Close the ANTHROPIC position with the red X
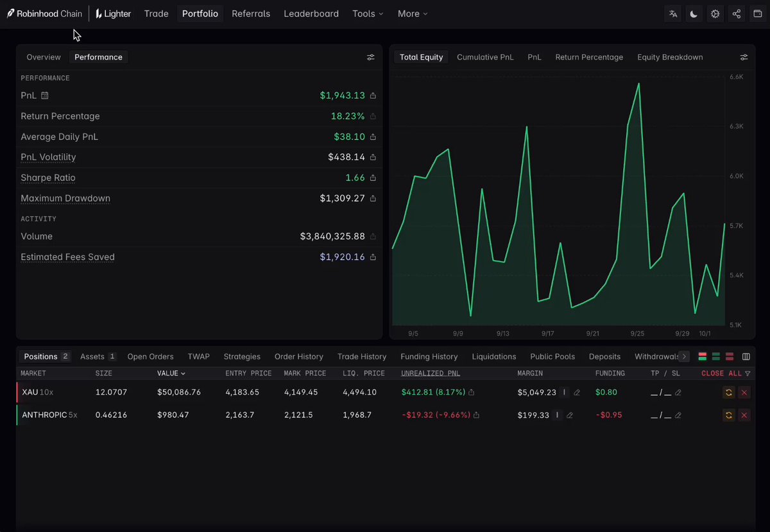This screenshot has height=532, width=770. click(744, 415)
